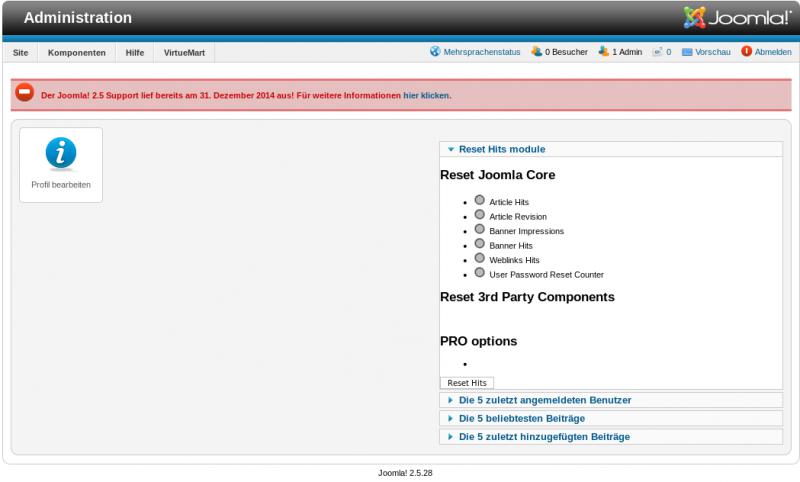The image size is (800, 482).
Task: Choose the Weblinks Hits radio button
Action: pos(480,258)
